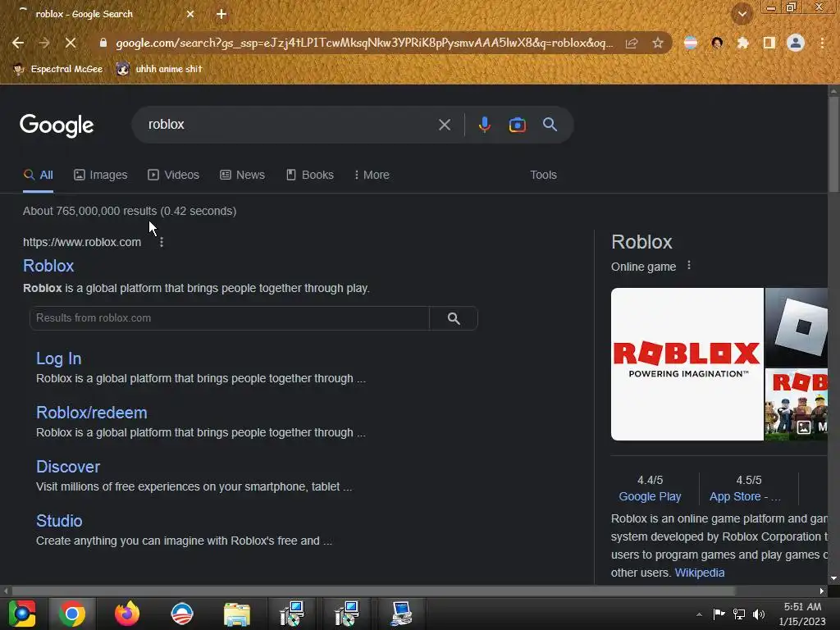Open the Discover sitelink

[x=68, y=467]
